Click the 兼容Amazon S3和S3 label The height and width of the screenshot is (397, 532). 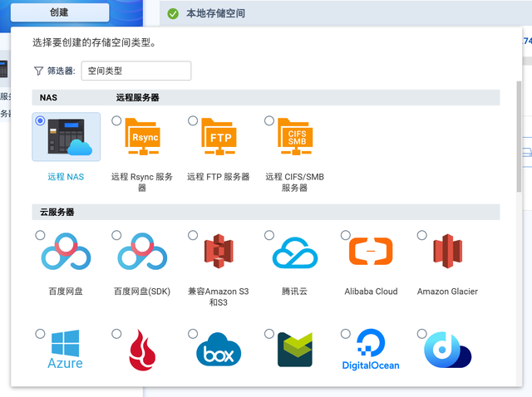[218, 297]
